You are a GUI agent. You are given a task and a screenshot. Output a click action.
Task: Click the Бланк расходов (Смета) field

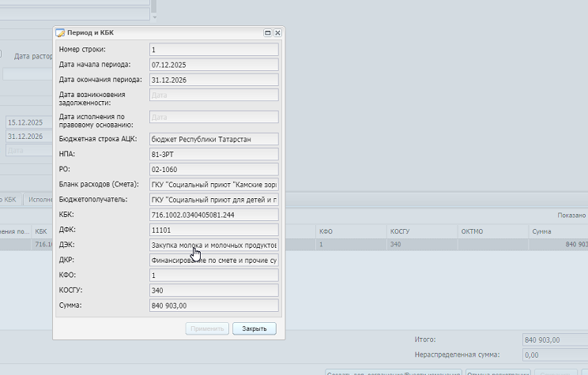point(214,185)
